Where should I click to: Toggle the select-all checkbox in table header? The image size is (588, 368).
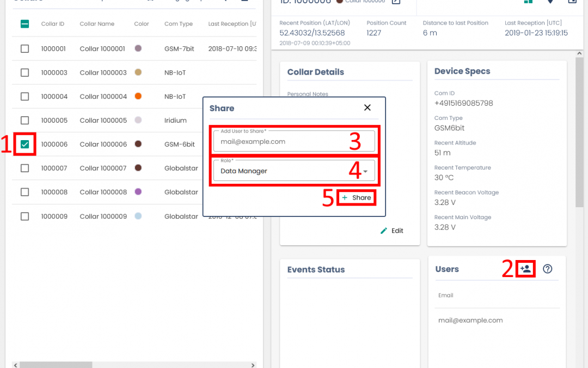pyautogui.click(x=25, y=24)
